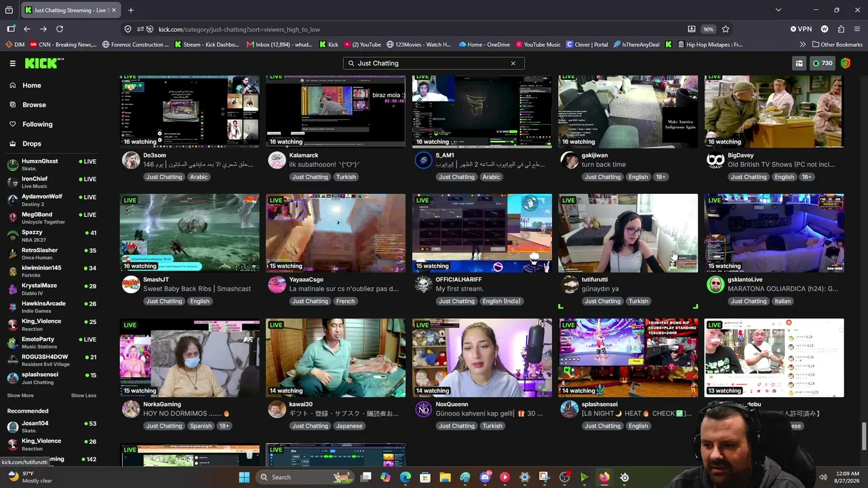This screenshot has height=488, width=868.
Task: Click the Kick logo
Action: 44,63
